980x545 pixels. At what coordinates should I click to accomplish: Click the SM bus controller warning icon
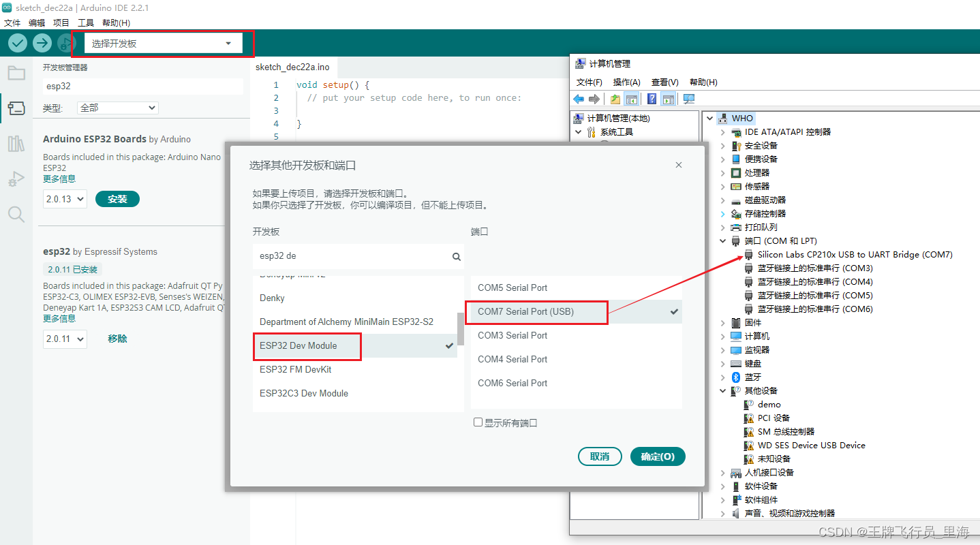tap(749, 432)
